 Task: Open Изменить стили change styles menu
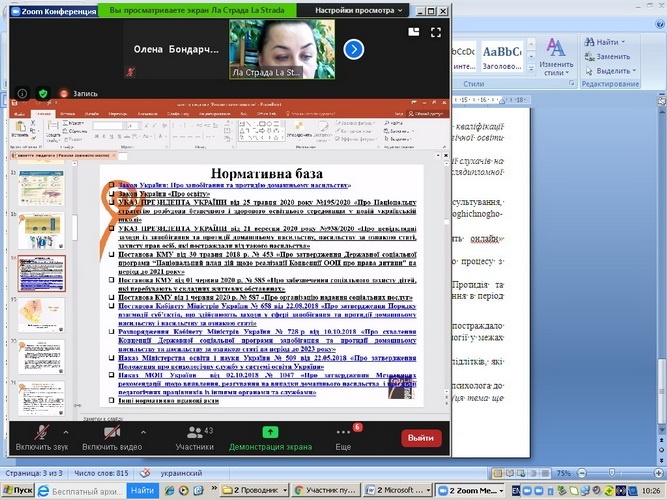[555, 67]
